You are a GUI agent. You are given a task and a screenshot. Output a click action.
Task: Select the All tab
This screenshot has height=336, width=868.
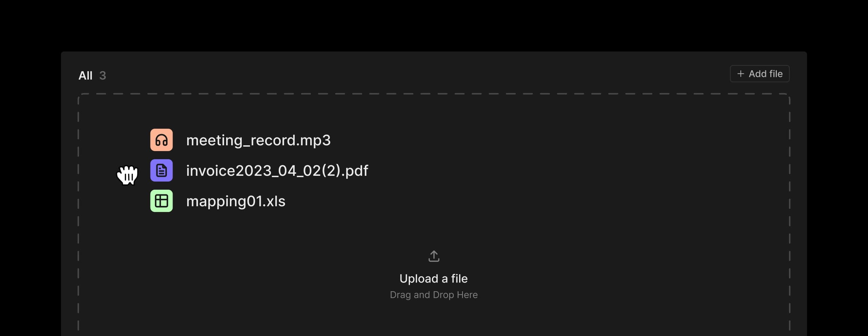click(85, 76)
